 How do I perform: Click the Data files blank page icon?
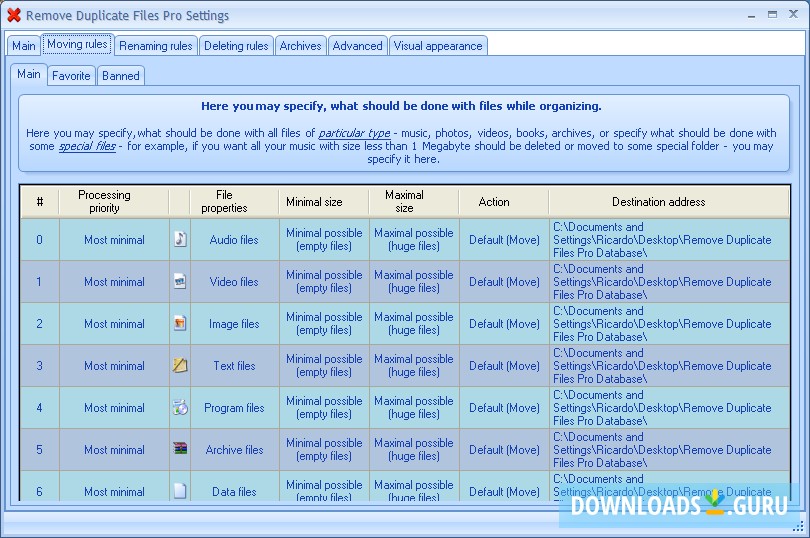(x=180, y=490)
